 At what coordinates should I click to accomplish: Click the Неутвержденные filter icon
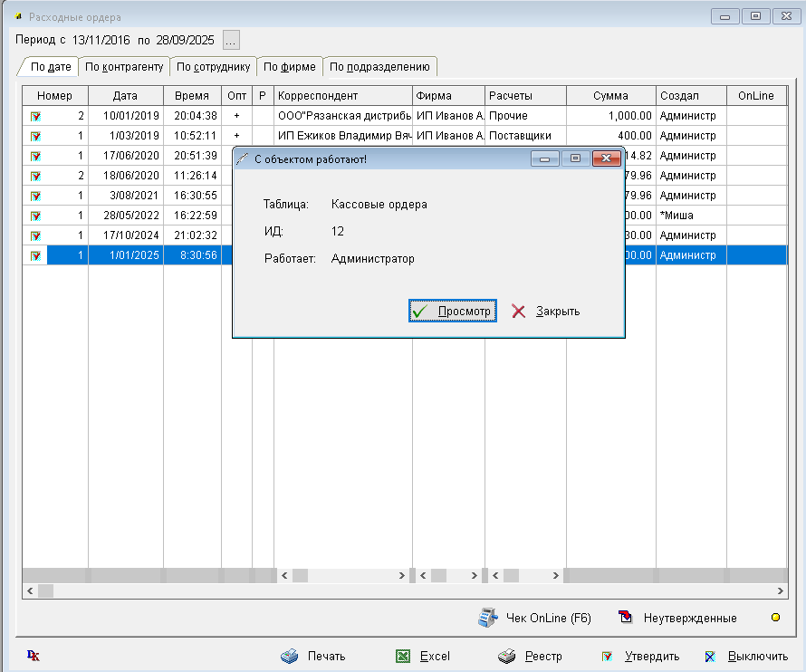pos(627,619)
